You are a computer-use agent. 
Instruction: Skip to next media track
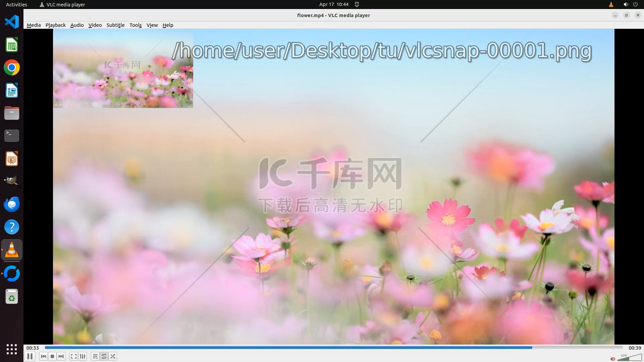(61, 356)
